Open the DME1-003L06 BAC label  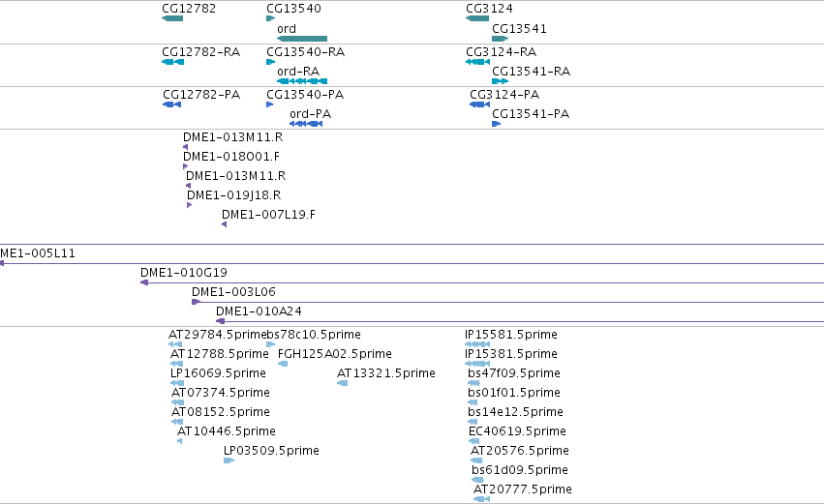(233, 292)
